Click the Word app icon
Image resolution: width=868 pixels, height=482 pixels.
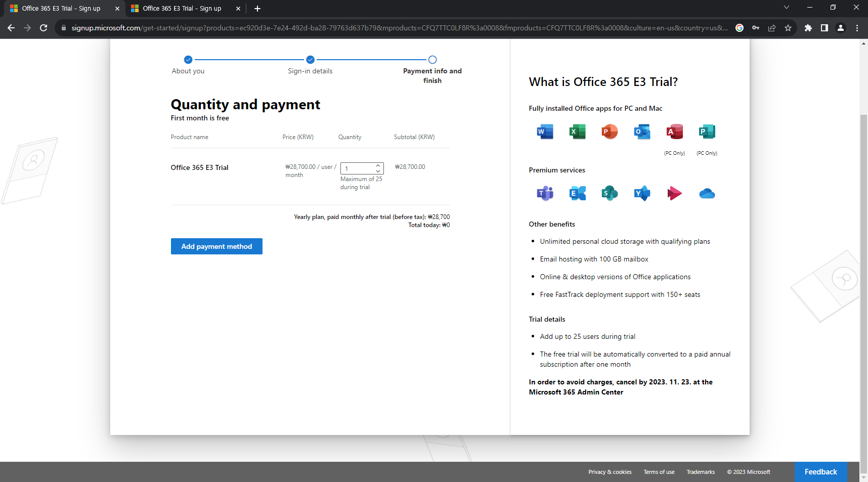click(545, 132)
